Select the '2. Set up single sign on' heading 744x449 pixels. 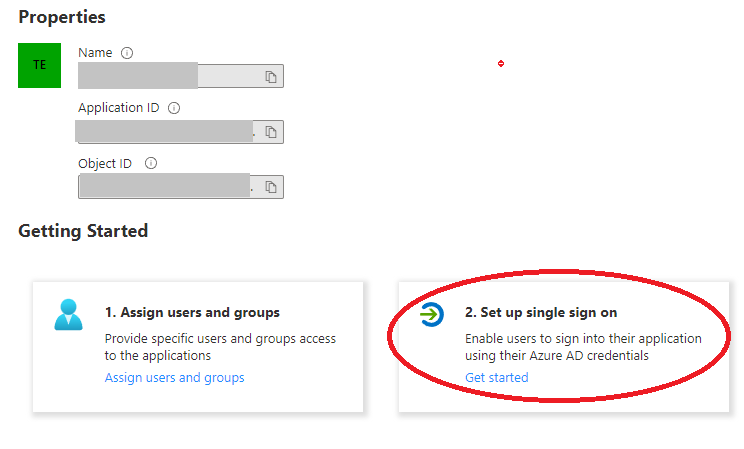tap(541, 313)
